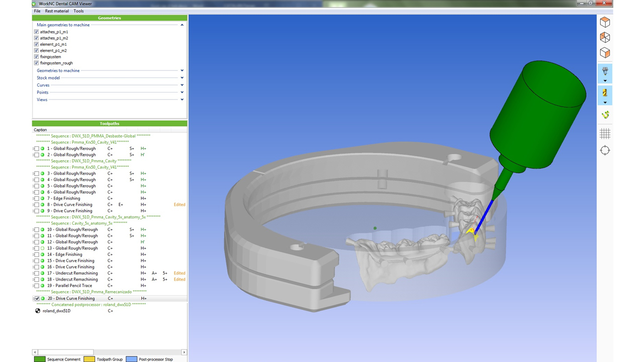644x362 pixels.
Task: Collapse Main geometries to machine section
Action: (182, 25)
